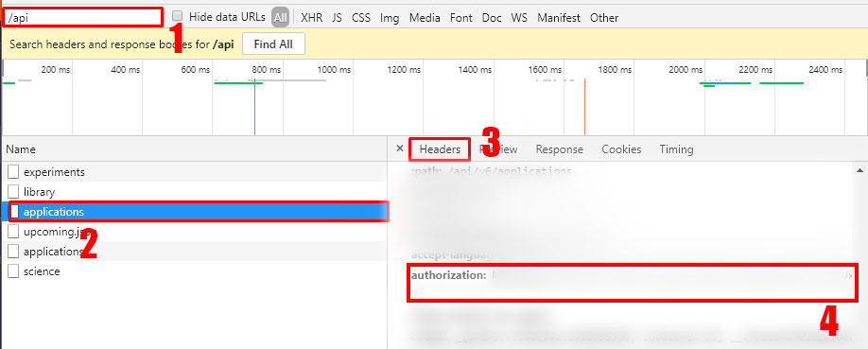The image size is (868, 349).
Task: Filter requests by Img
Action: pos(390,18)
